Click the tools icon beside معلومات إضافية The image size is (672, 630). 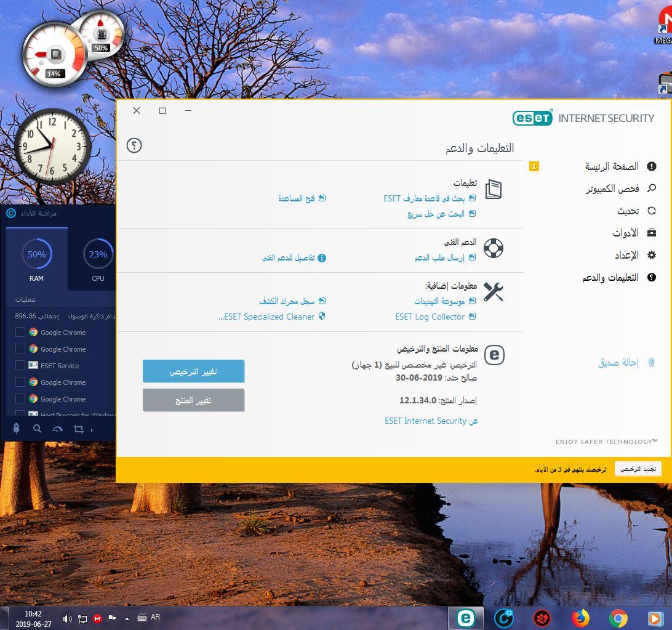tap(494, 292)
